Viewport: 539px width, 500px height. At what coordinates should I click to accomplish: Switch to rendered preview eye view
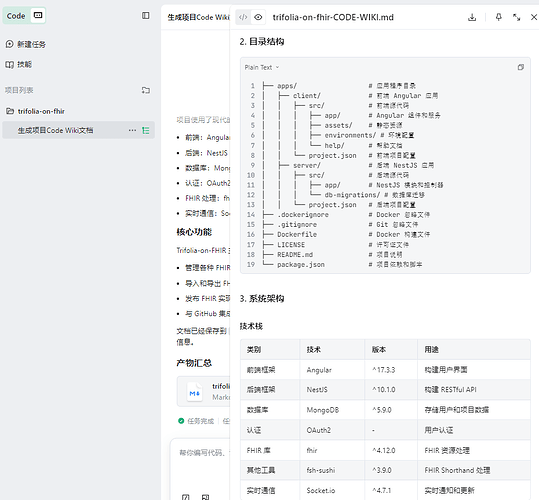pos(258,17)
